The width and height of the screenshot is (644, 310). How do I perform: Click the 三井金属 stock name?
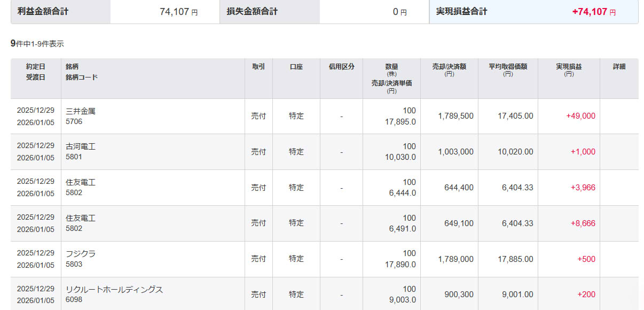[x=80, y=111]
